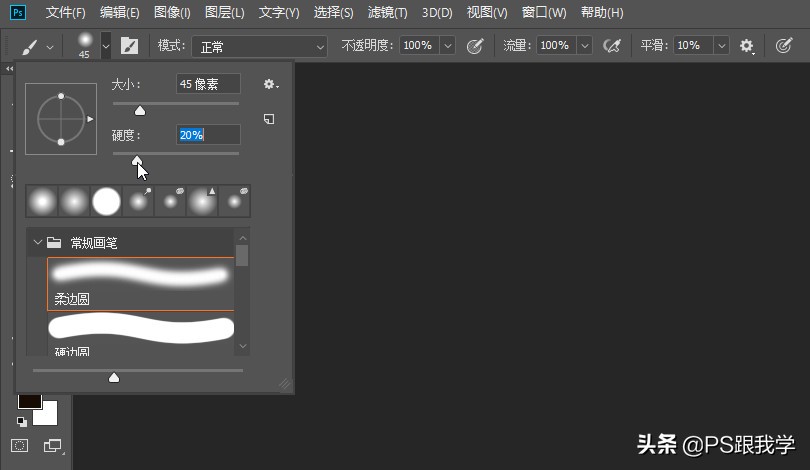Open brush panel settings gear menu
Screen dimensions: 810x470
coord(268,85)
